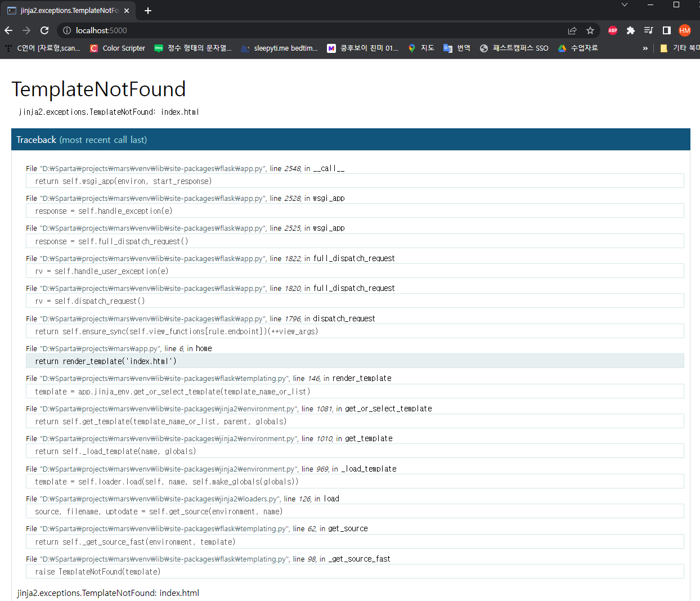700x601 pixels.
Task: Expand the get_or_select_template code line
Action: point(355,392)
